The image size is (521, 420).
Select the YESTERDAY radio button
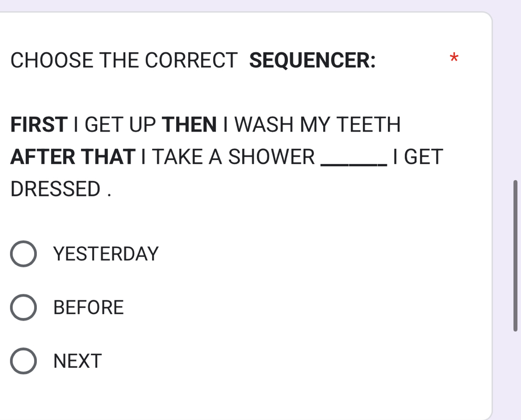tap(24, 254)
